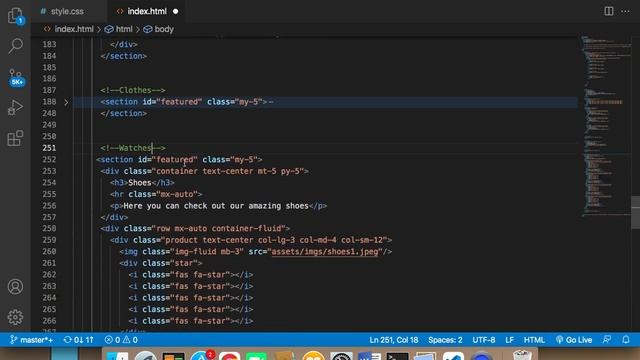
Task: Change indentation via Spaces: 2
Action: tap(445, 340)
